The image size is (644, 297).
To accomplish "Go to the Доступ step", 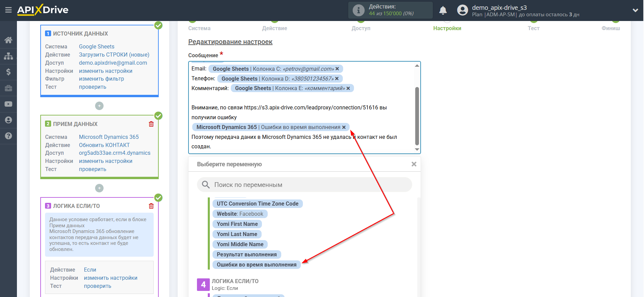I will pyautogui.click(x=361, y=28).
